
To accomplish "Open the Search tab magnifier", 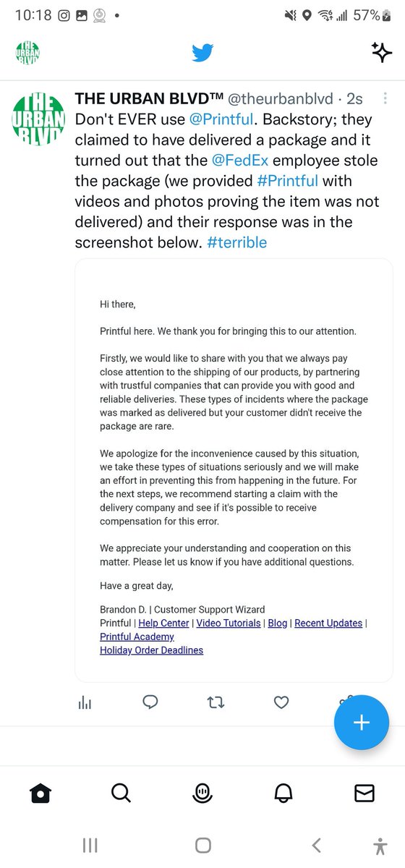I will pyautogui.click(x=121, y=793).
